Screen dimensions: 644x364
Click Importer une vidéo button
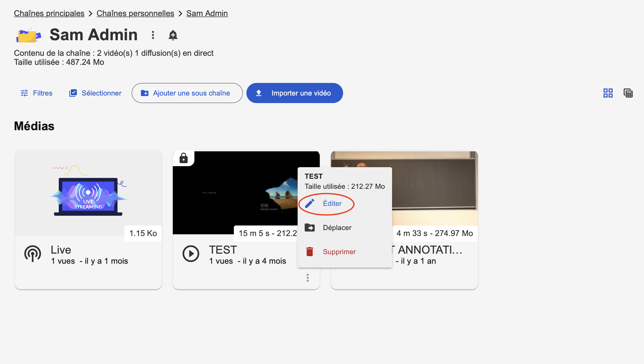294,93
